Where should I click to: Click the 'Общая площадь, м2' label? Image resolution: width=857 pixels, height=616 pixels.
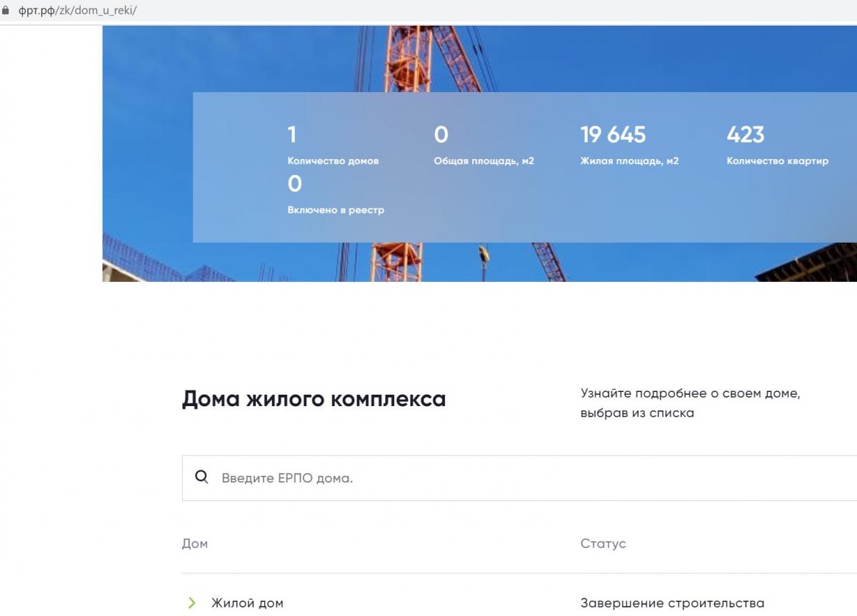[x=483, y=161]
